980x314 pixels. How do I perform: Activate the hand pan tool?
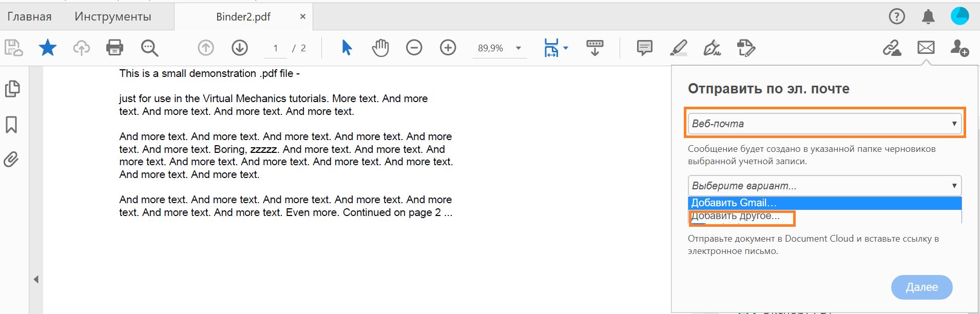[x=380, y=48]
